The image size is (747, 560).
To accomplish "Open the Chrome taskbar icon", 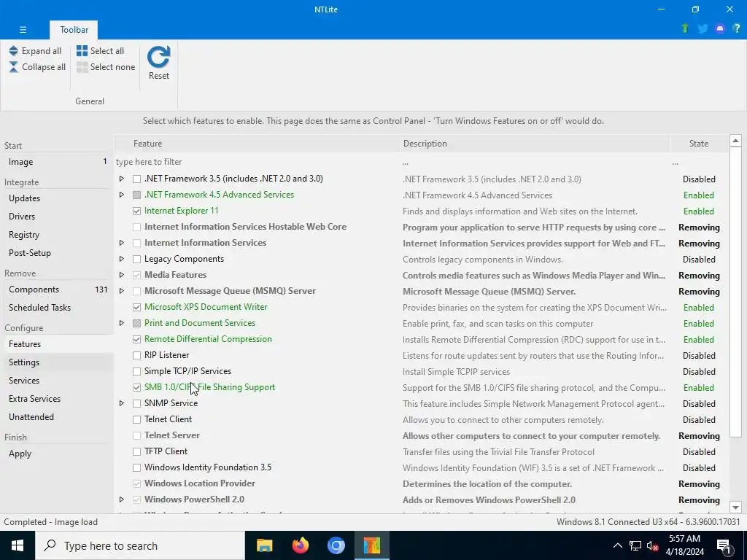I will click(x=336, y=545).
